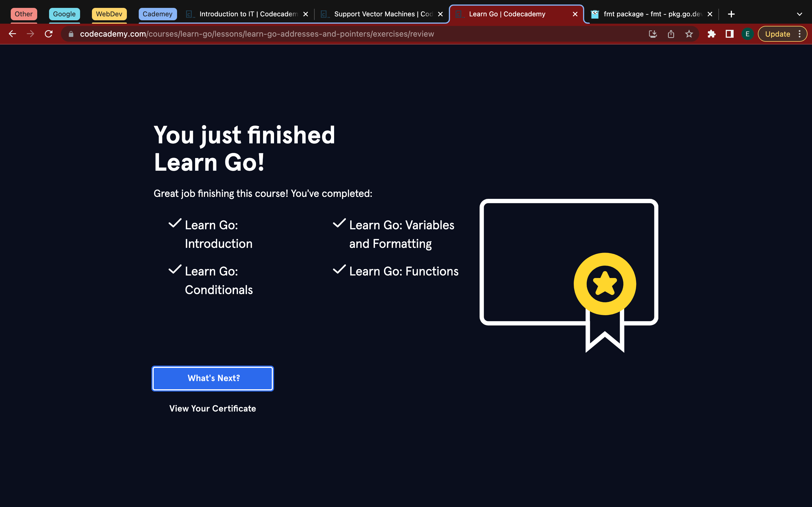
Task: Open the profile avatar E
Action: [x=748, y=34]
